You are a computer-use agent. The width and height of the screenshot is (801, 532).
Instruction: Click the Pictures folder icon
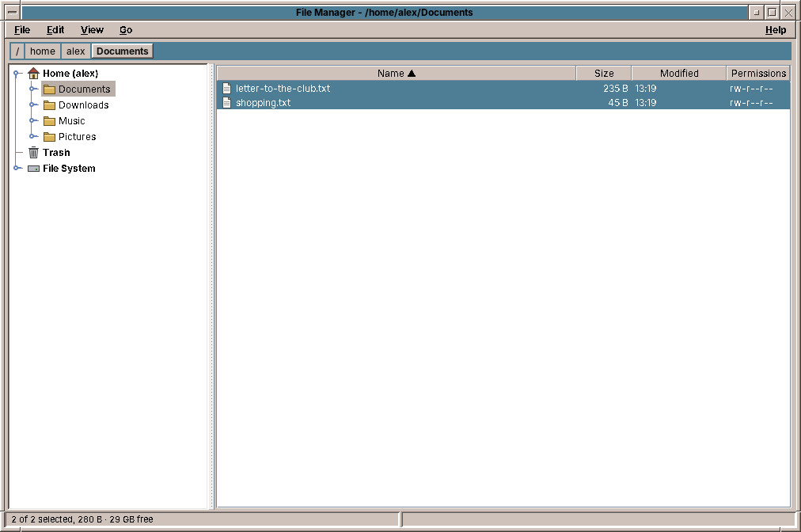click(50, 137)
